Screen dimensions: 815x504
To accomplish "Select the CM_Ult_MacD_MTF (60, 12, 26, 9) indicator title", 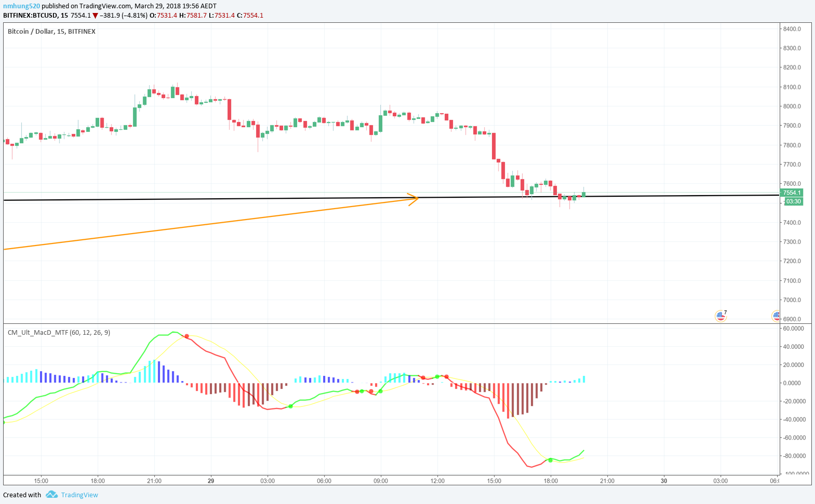I will (x=59, y=333).
